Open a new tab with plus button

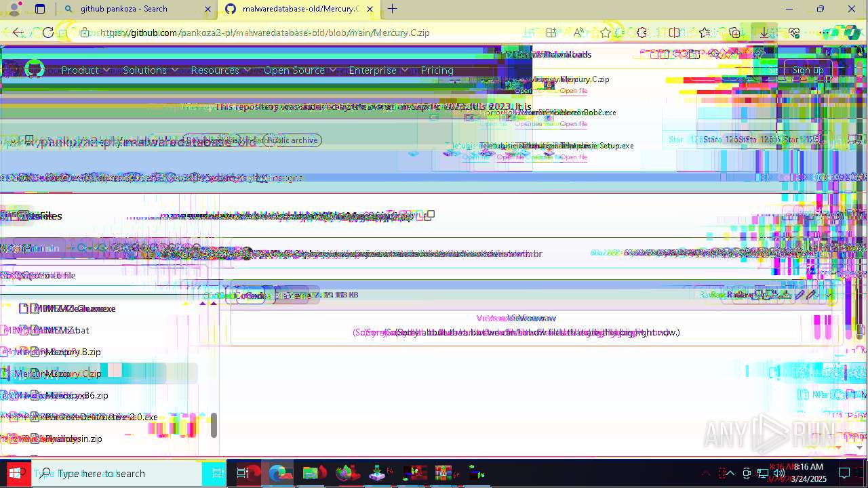coord(392,9)
